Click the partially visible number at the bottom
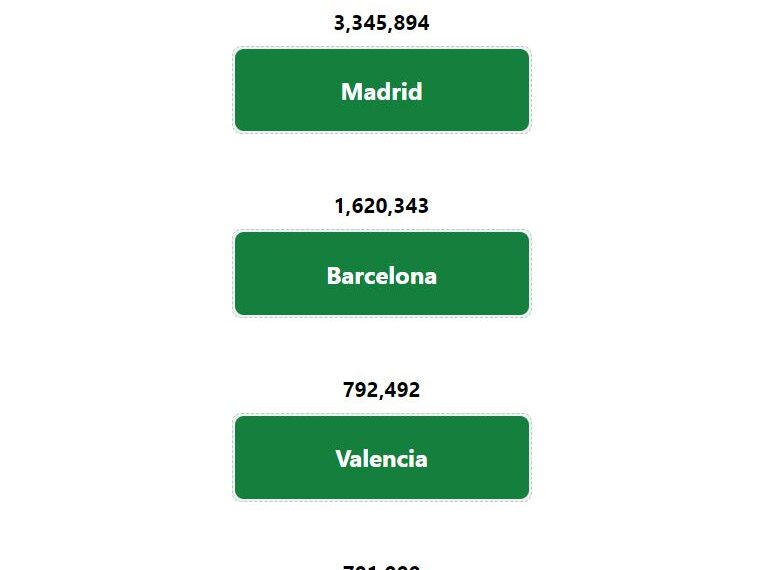Screen dimensions: 762x570 point(381,567)
